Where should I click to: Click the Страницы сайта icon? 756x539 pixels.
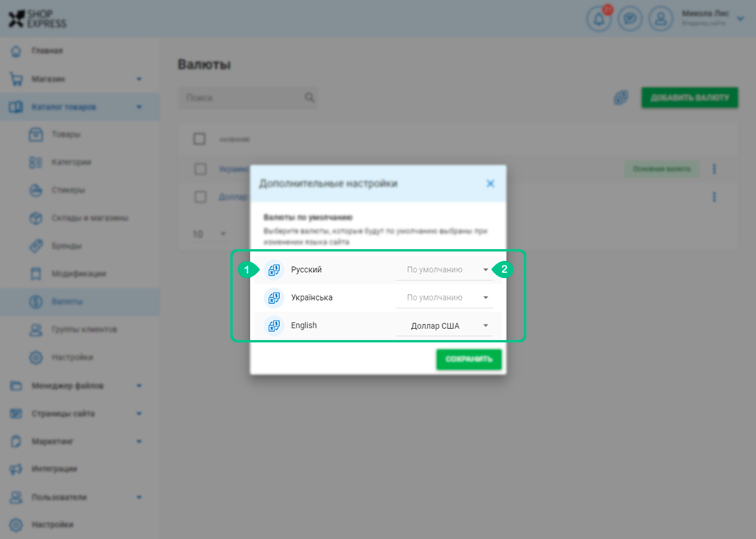[17, 414]
